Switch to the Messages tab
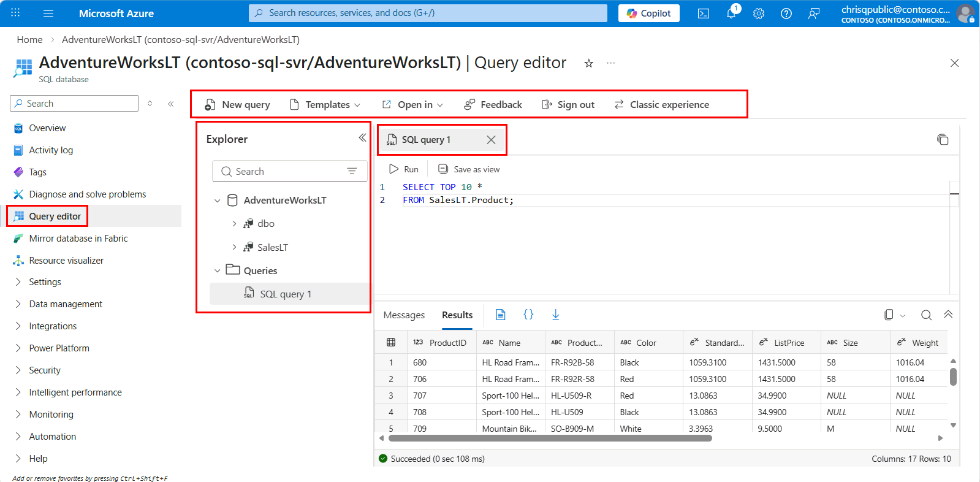The image size is (980, 482). (x=404, y=315)
